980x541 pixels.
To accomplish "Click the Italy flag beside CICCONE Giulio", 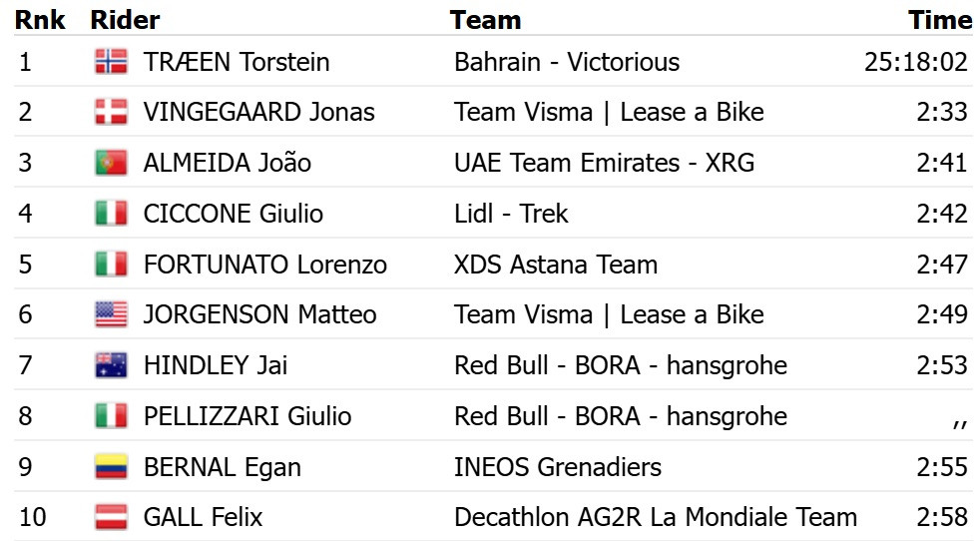I will [111, 214].
